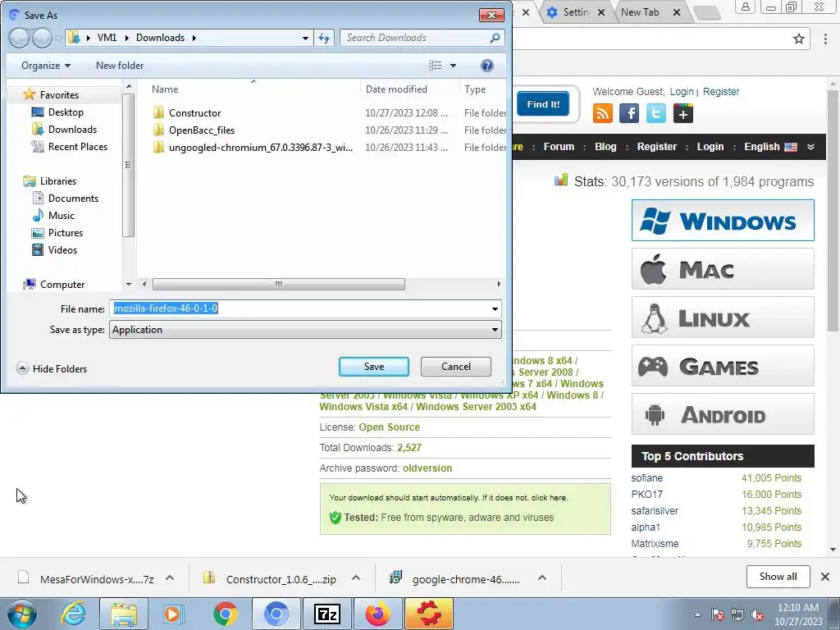Expand the File name history dropdown

[495, 309]
